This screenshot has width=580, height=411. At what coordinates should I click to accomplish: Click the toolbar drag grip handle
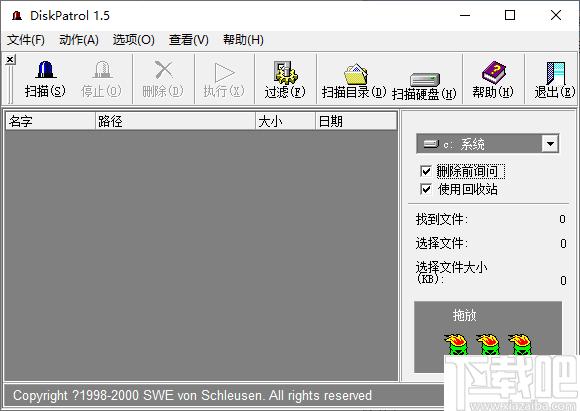pyautogui.click(x=10, y=84)
